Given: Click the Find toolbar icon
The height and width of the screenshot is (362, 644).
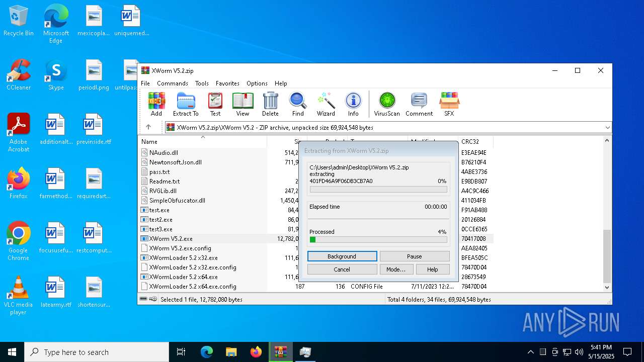Looking at the screenshot, I should (x=298, y=105).
